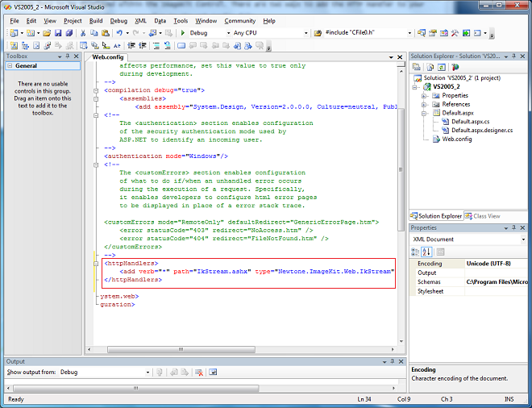Viewport: 532px width, 408px height.
Task: Select the VS2005_2 project node
Action: [447, 86]
